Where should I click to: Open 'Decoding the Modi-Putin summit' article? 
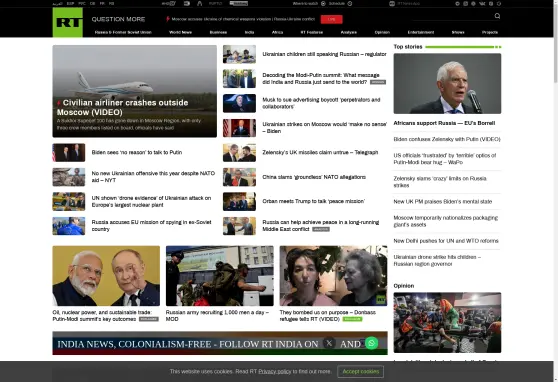(321, 79)
